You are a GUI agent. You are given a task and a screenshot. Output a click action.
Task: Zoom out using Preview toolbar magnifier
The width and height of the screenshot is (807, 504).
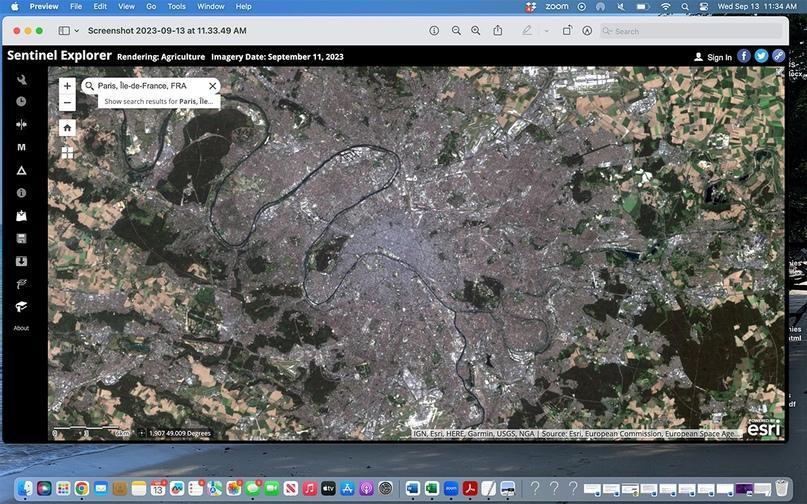[x=456, y=31]
